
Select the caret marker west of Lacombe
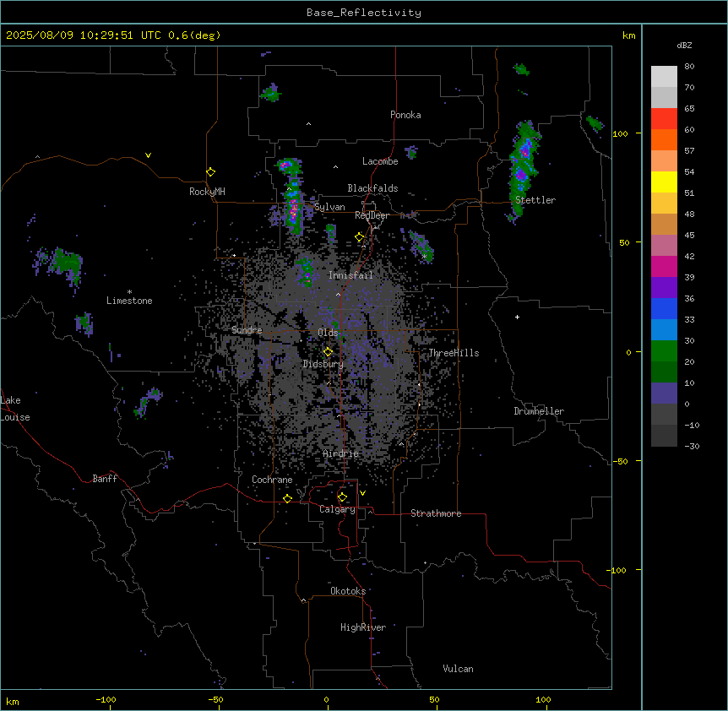tap(335, 166)
